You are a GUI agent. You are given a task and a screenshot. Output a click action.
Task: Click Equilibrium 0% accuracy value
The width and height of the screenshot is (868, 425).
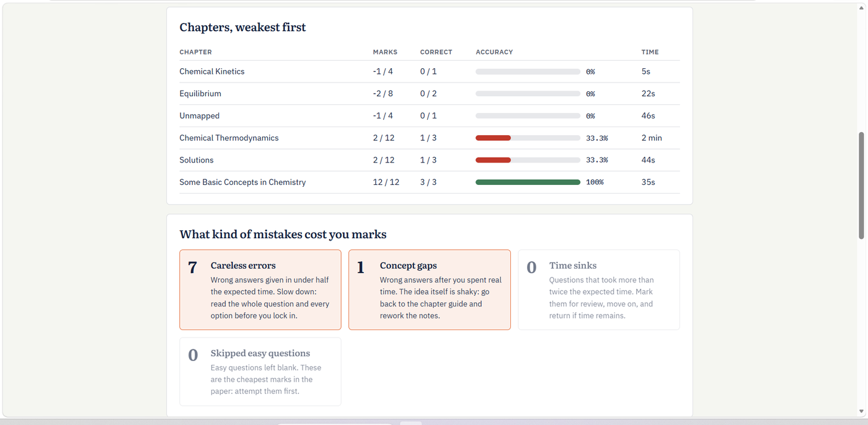point(590,94)
